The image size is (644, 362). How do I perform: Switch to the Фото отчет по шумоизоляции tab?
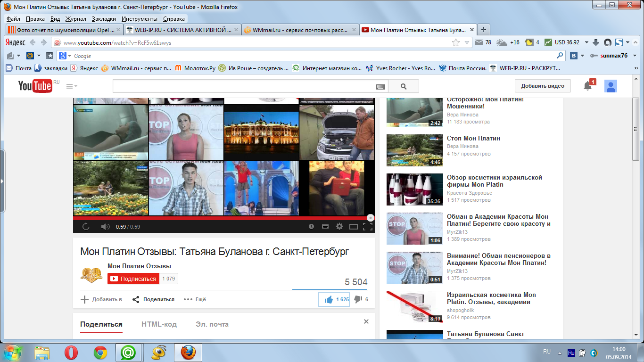coord(64,30)
